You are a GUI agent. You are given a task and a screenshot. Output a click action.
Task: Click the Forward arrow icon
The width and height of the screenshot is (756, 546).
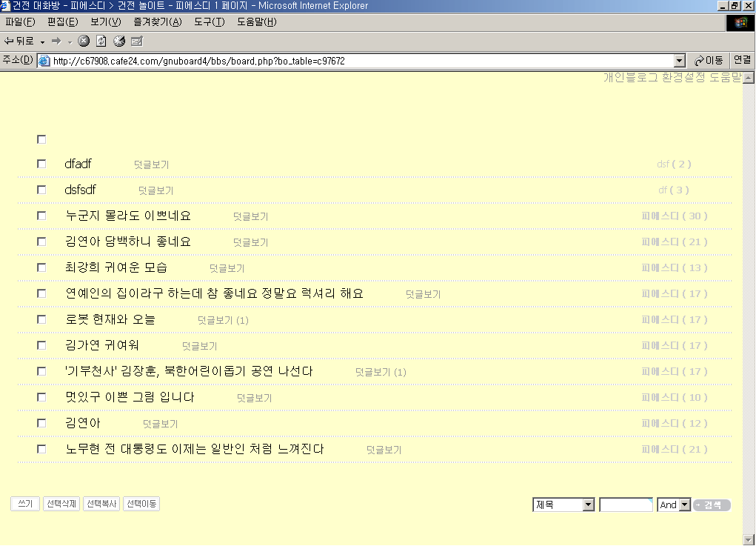(x=56, y=41)
